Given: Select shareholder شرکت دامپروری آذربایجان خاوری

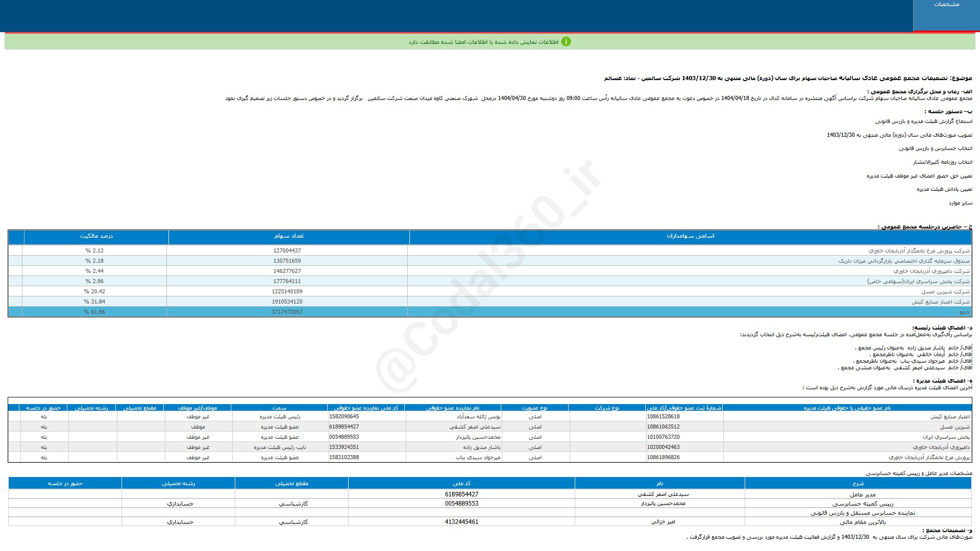Looking at the screenshot, I should 932,271.
